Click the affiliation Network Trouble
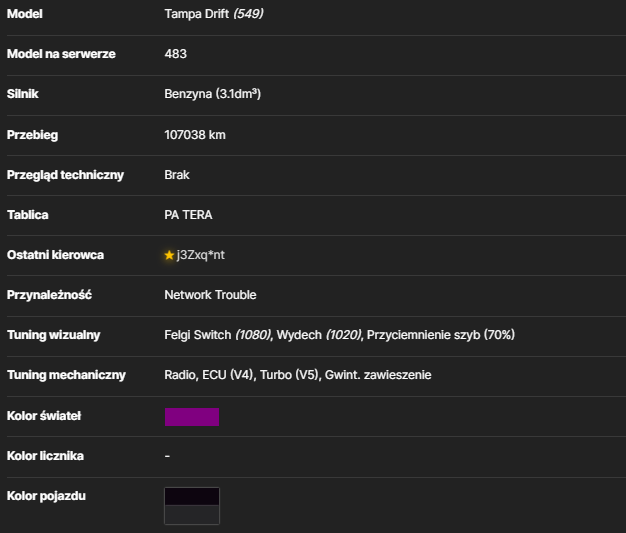The height and width of the screenshot is (533, 626). (210, 295)
